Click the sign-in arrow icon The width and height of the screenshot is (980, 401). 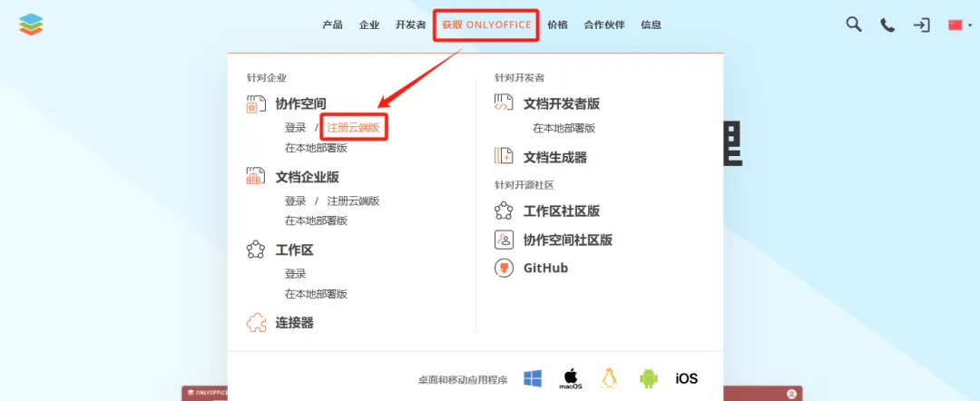tap(921, 25)
